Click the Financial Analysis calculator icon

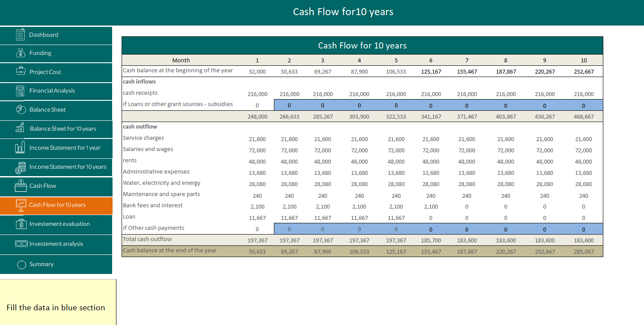(x=20, y=91)
